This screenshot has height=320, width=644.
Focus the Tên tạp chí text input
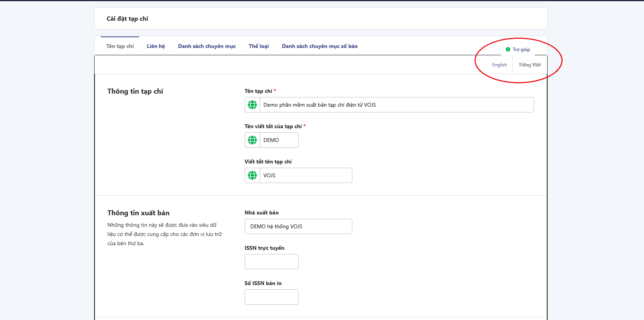click(x=397, y=105)
